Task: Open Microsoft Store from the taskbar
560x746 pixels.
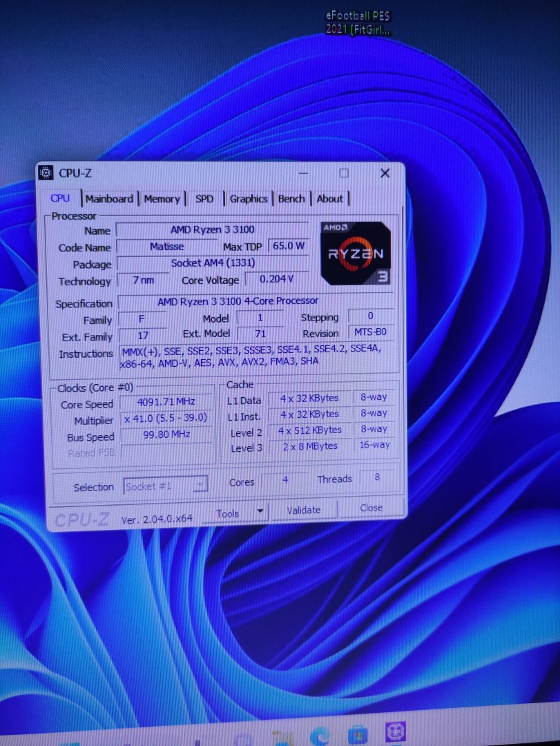Action: point(357,734)
